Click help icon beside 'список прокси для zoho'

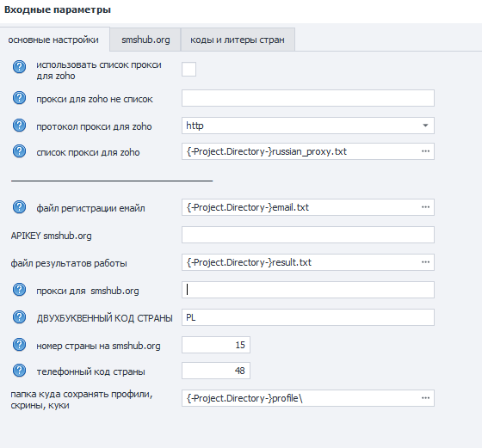point(19,151)
